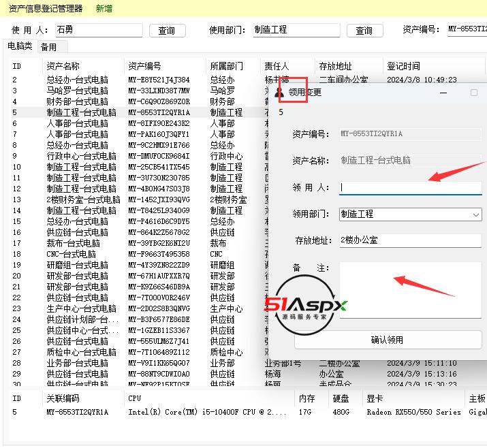This screenshot has width=487, height=448.
Task: Click 480G in the 硬盘 column
Action: pos(341,413)
